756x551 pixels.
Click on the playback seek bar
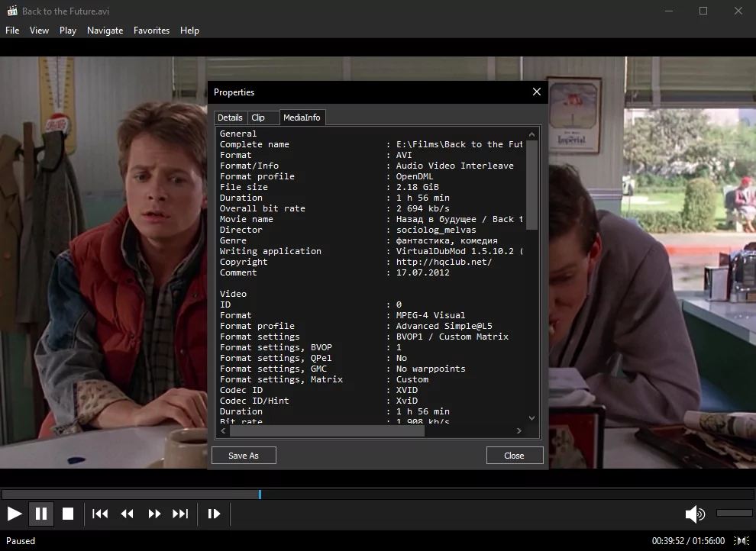point(377,495)
